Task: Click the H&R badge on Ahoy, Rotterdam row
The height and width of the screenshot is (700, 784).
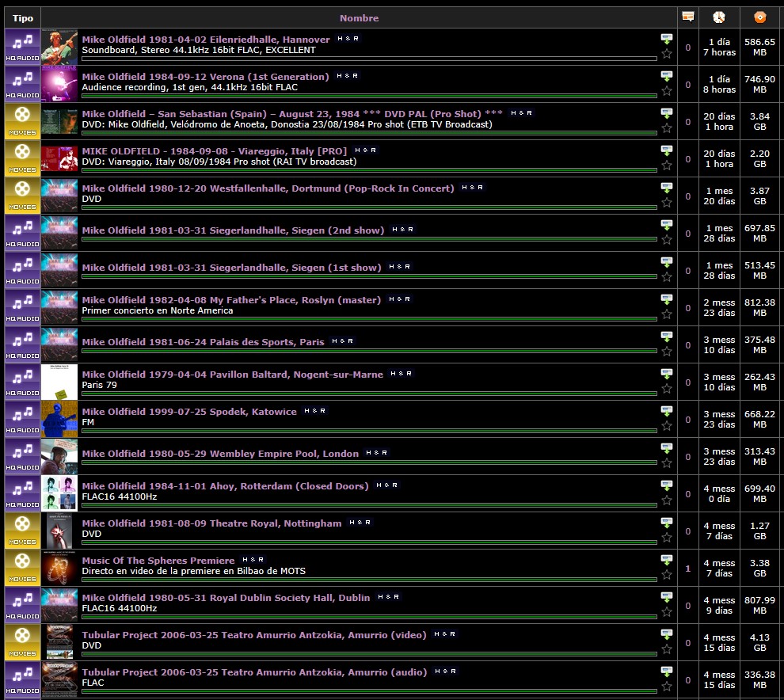Action: pos(387,485)
